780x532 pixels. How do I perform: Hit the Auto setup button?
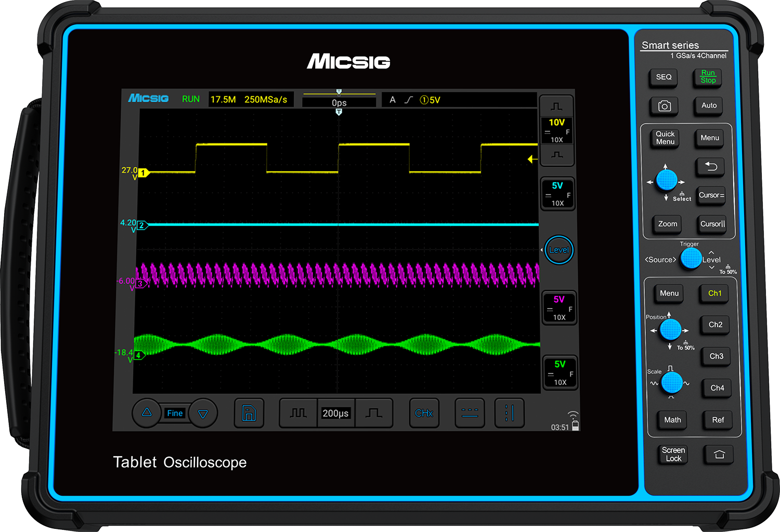pyautogui.click(x=709, y=105)
